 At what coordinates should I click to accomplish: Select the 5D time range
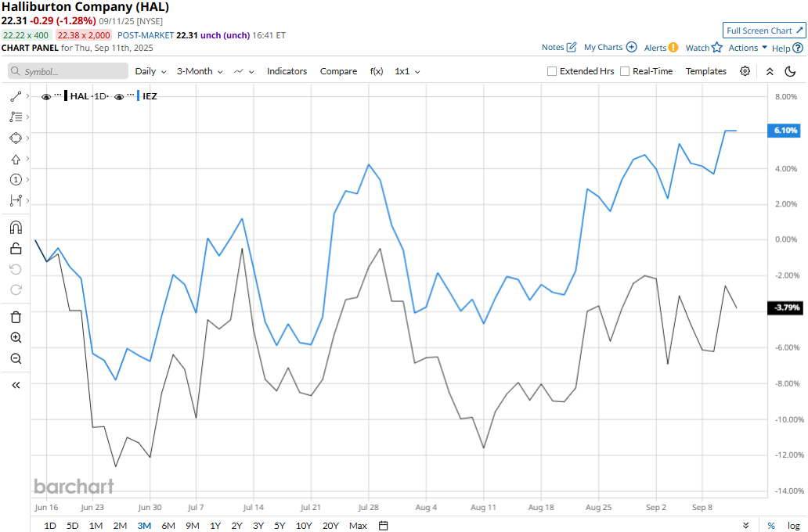coord(73,525)
